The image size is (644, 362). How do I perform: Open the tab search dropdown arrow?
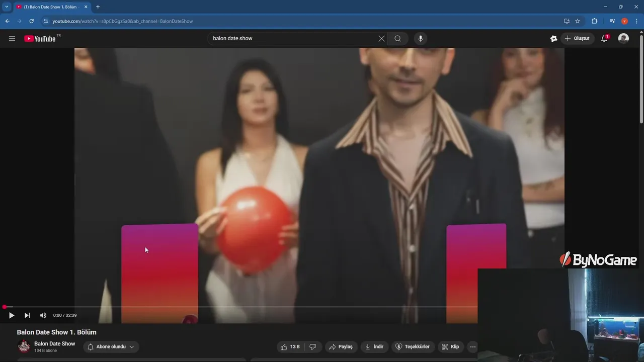coord(7,7)
